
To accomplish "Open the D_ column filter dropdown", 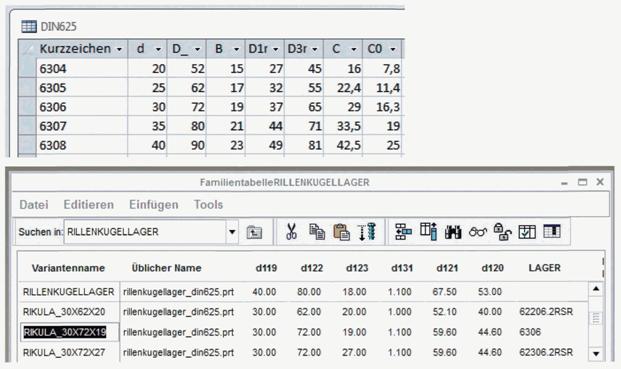I will [x=197, y=49].
